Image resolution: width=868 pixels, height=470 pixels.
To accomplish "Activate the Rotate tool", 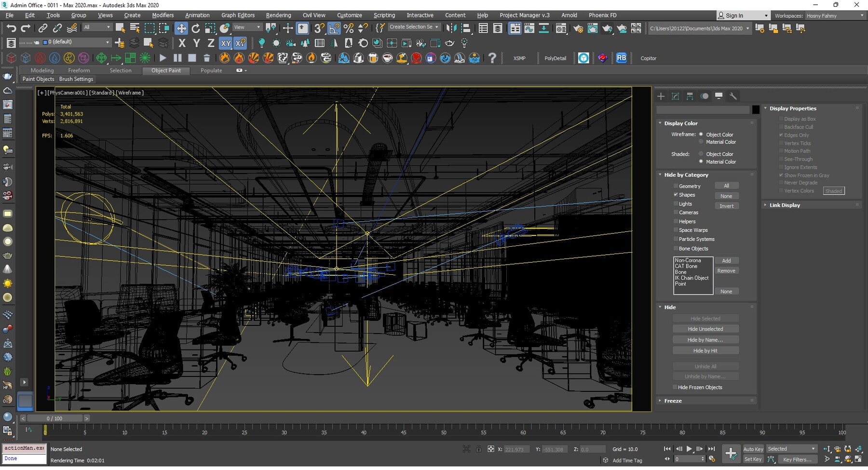I will [x=195, y=28].
